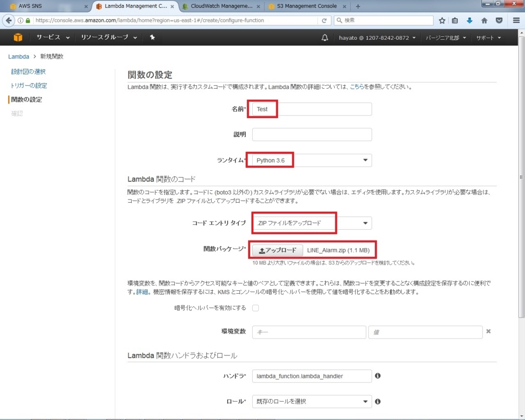Open the Python 3.6 runtime dropdown
The image size is (525, 420).
[x=312, y=161]
